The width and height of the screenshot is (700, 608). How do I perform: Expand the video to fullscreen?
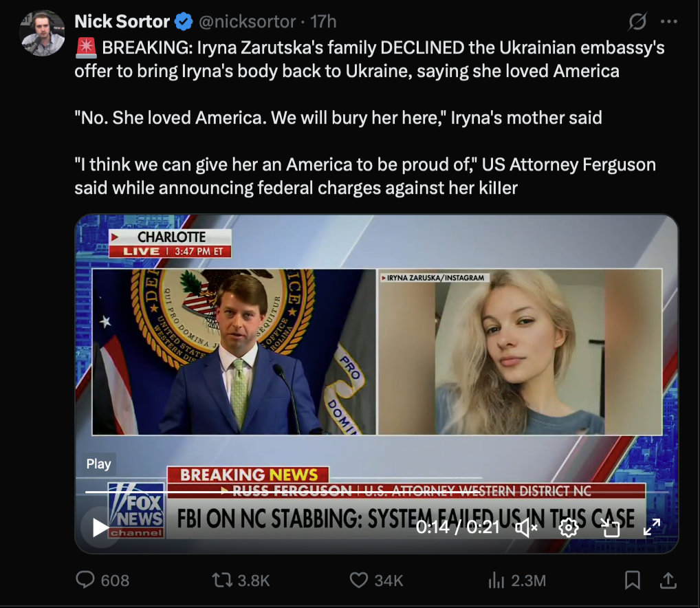pos(651,528)
